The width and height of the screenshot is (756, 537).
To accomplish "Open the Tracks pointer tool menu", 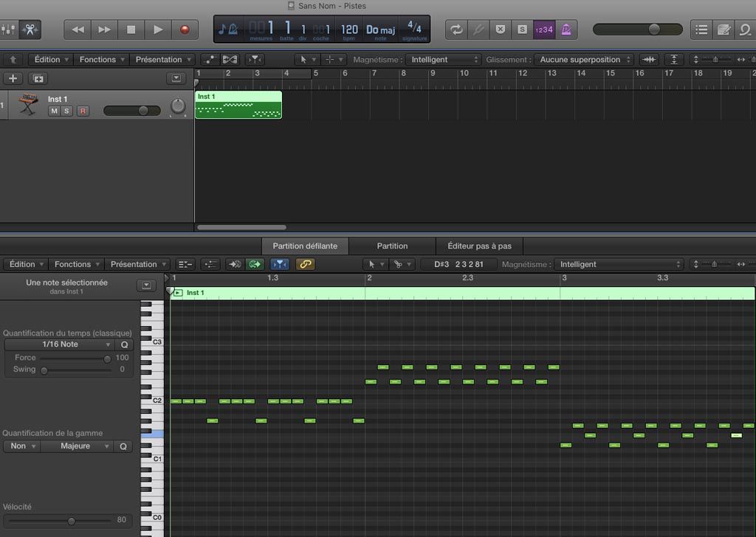I will pyautogui.click(x=306, y=59).
